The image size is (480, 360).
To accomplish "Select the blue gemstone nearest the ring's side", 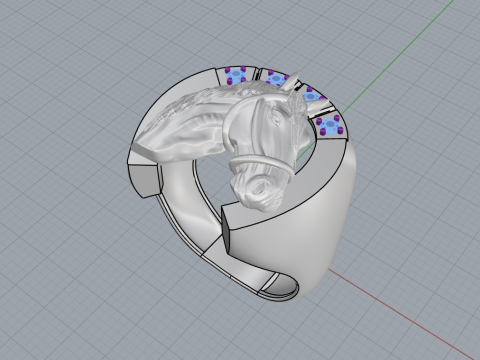I will pos(330,125).
